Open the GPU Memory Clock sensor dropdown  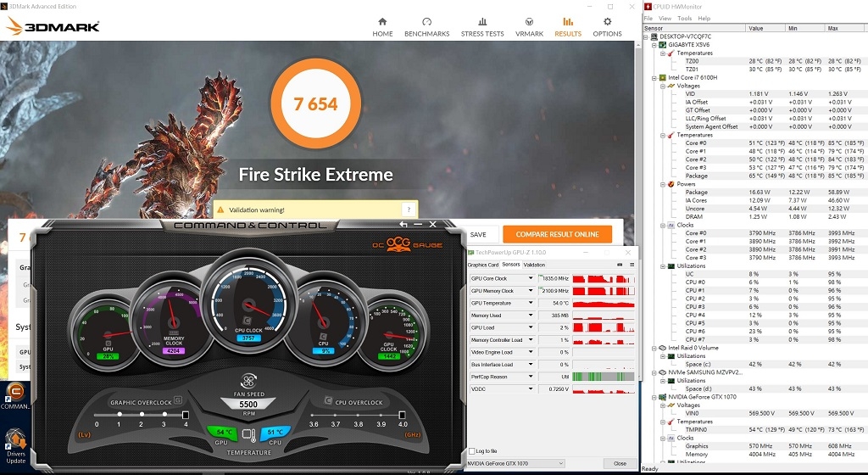(531, 291)
